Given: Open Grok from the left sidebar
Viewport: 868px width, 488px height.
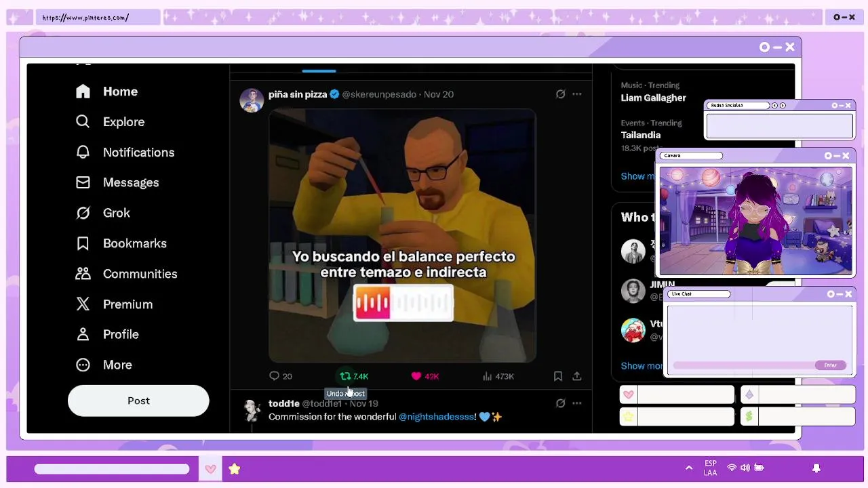Looking at the screenshot, I should coord(102,213).
